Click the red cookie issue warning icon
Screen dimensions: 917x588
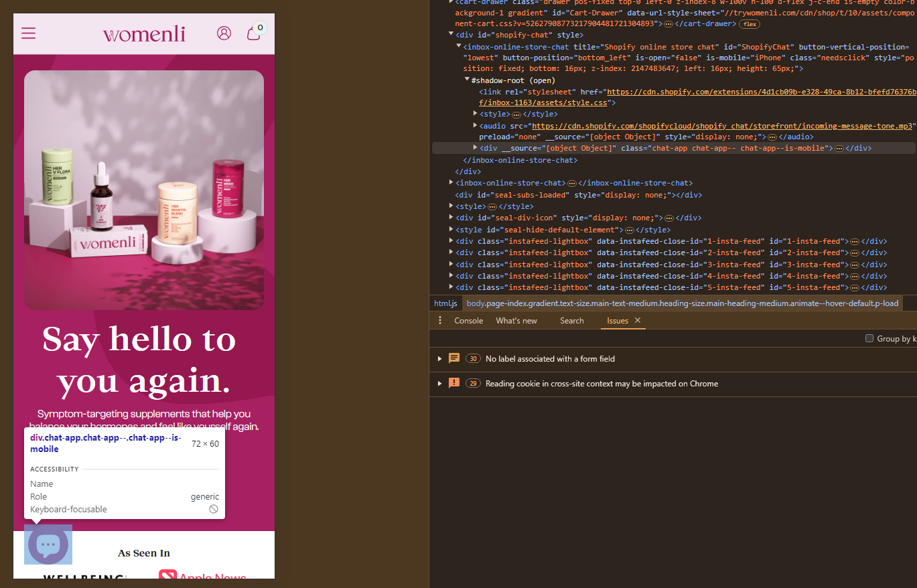[454, 383]
